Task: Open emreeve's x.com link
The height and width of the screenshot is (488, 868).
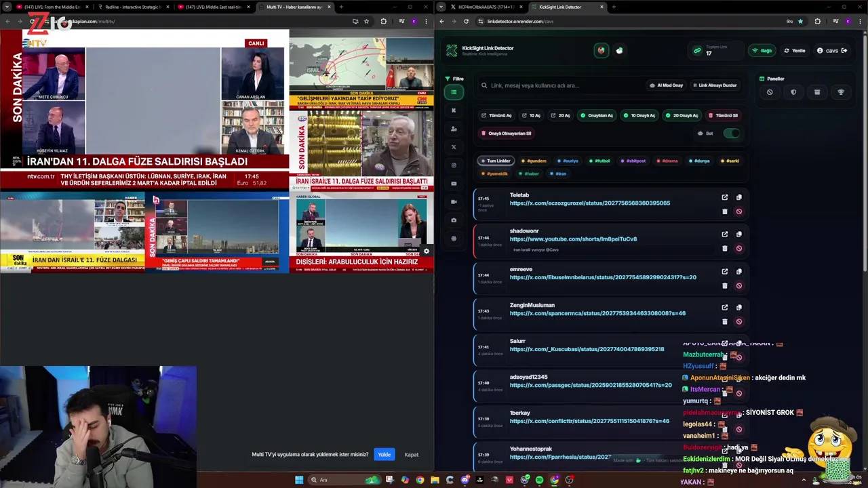Action: click(603, 277)
